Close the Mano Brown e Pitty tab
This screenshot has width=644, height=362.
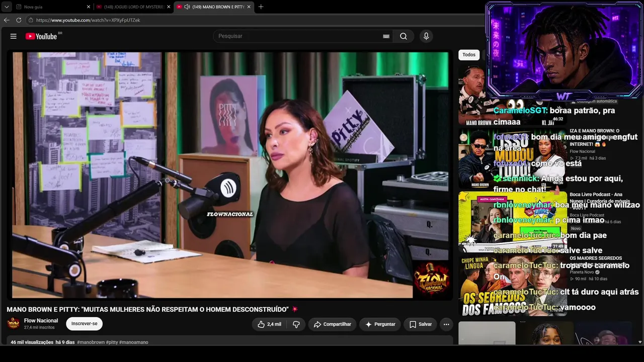[x=249, y=7]
